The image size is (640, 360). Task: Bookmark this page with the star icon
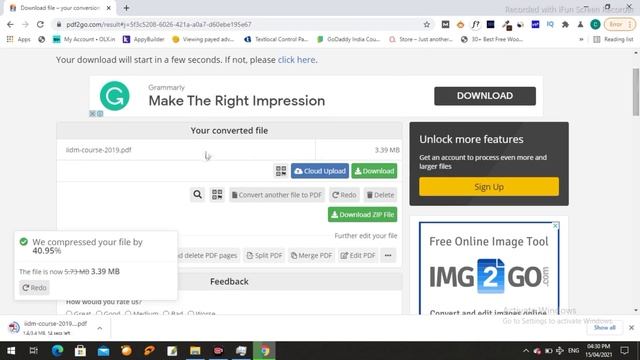tap(427, 24)
